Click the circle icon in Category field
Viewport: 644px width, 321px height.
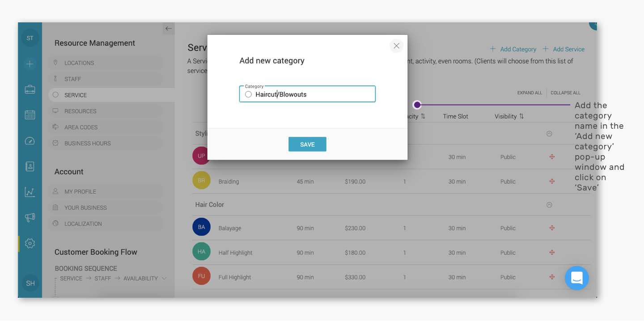pos(248,94)
